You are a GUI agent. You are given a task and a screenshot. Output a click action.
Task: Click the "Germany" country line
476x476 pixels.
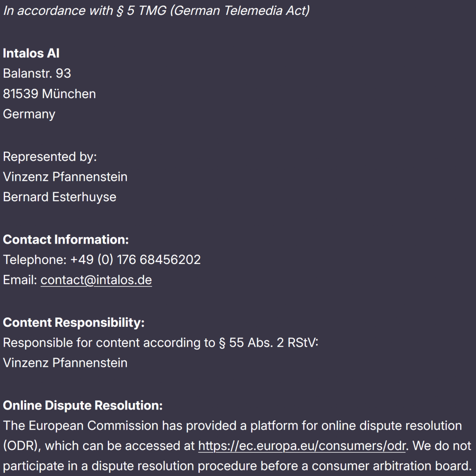pos(29,114)
